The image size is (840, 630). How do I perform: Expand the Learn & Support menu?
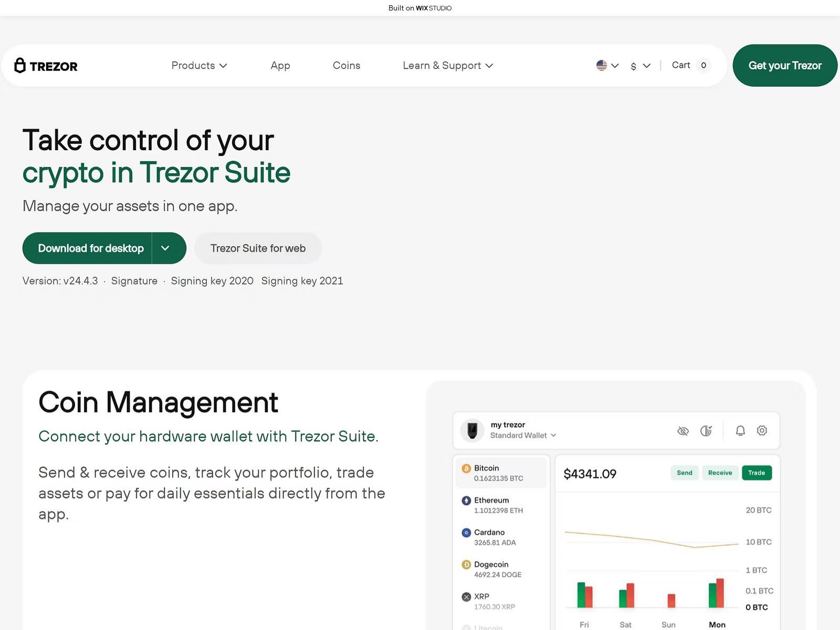[x=448, y=66]
